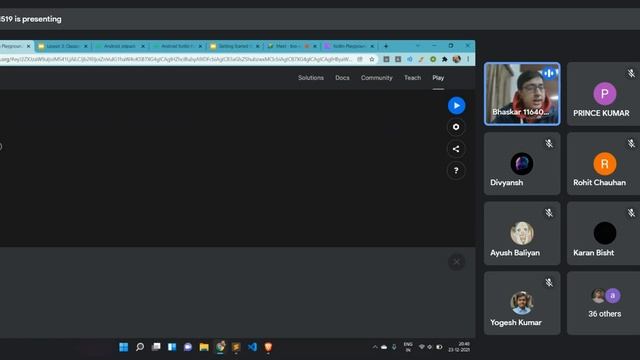
Task: Click muted mic icon on Karan Bisht tile
Action: click(631, 213)
